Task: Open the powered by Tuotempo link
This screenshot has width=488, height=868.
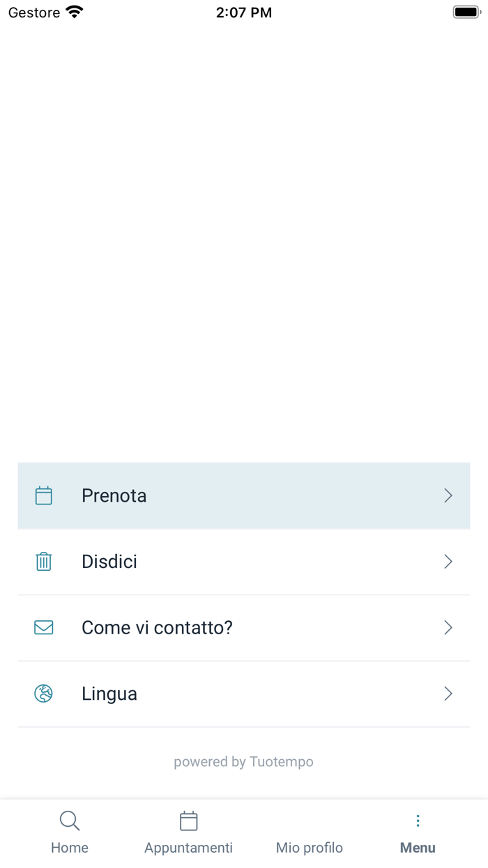Action: coord(243,762)
